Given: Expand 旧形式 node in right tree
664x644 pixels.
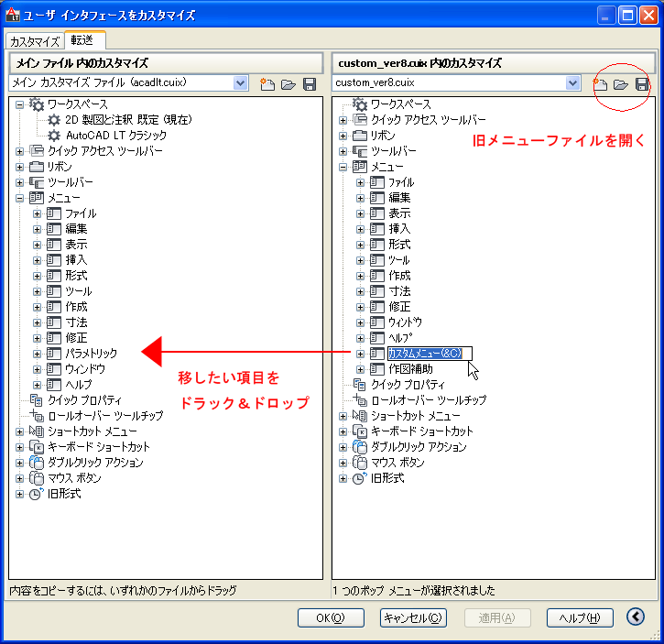Looking at the screenshot, I should tap(343, 478).
